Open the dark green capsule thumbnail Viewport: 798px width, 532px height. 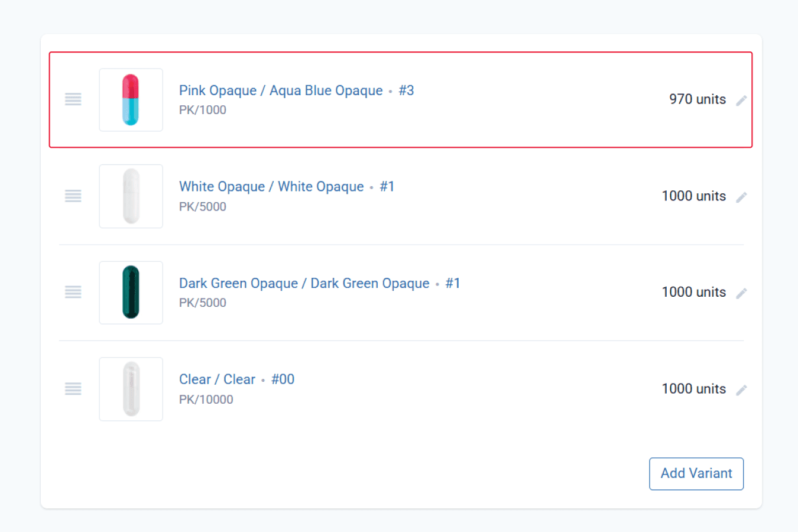click(x=131, y=293)
